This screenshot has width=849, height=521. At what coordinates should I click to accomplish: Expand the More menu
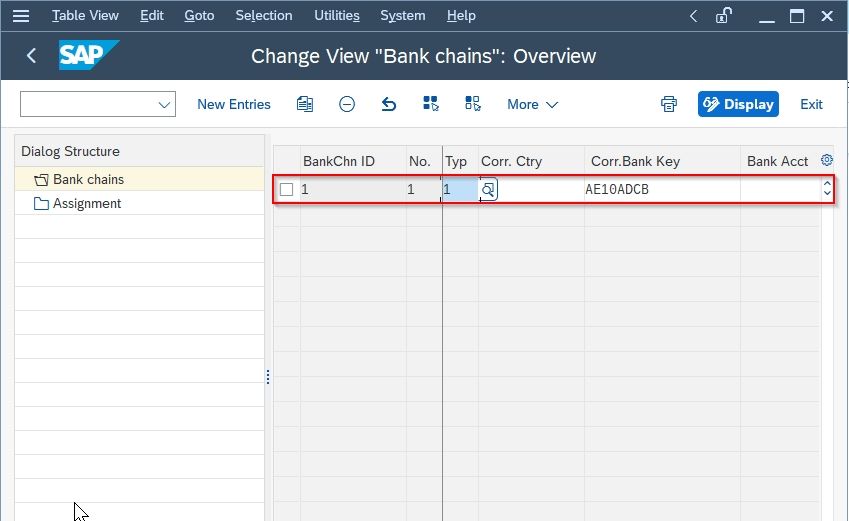pyautogui.click(x=532, y=105)
